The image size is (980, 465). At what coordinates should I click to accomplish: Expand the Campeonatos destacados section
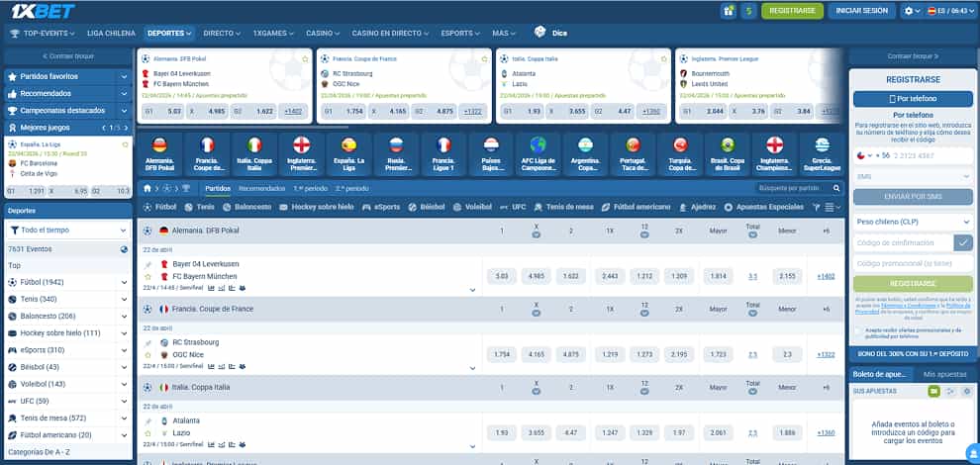(124, 111)
